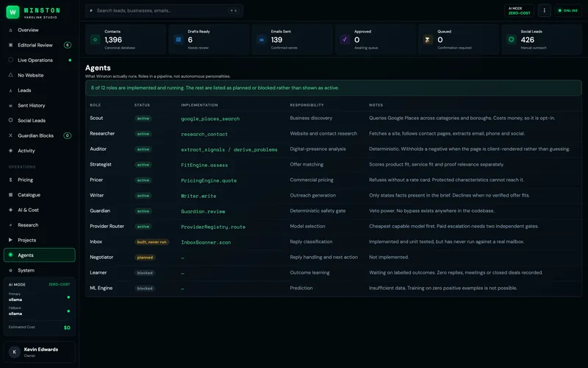Click the Live Operations green status dot

70,60
